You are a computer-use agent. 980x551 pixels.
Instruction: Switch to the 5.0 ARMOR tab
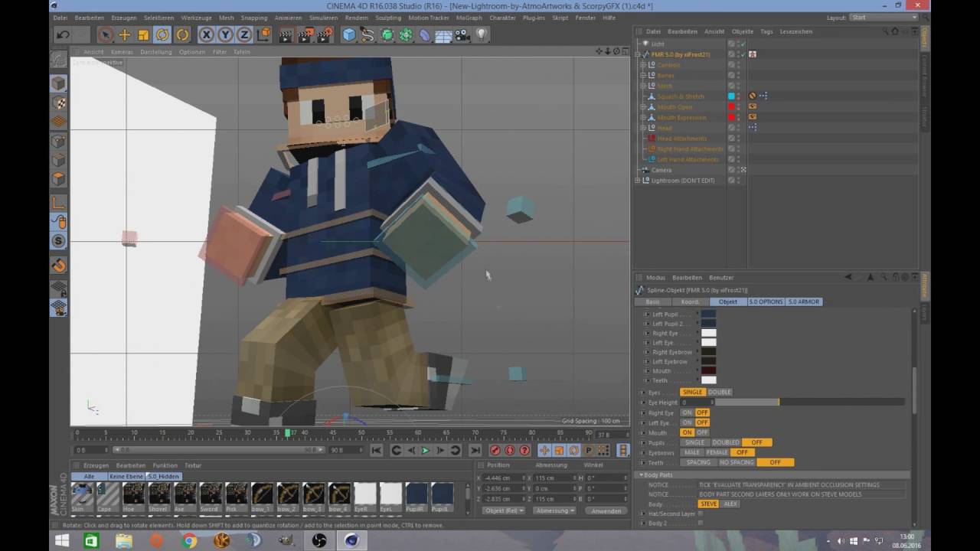(x=804, y=302)
